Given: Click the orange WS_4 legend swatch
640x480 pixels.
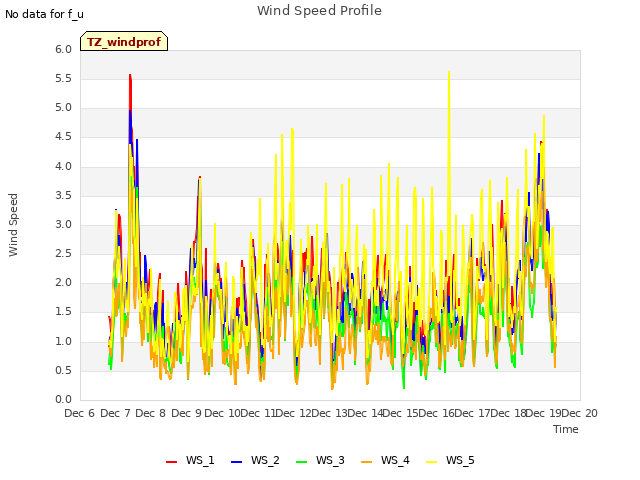Looking at the screenshot, I should (367, 462).
